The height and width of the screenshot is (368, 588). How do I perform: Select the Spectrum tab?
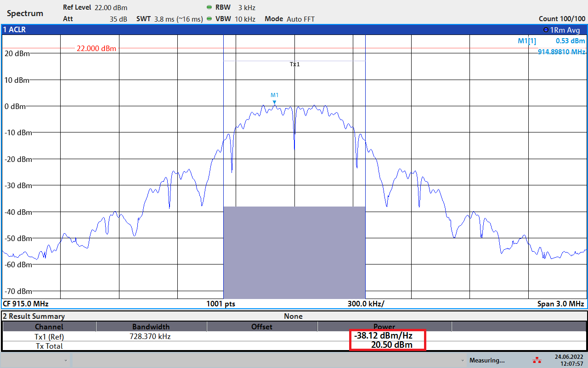coord(25,13)
